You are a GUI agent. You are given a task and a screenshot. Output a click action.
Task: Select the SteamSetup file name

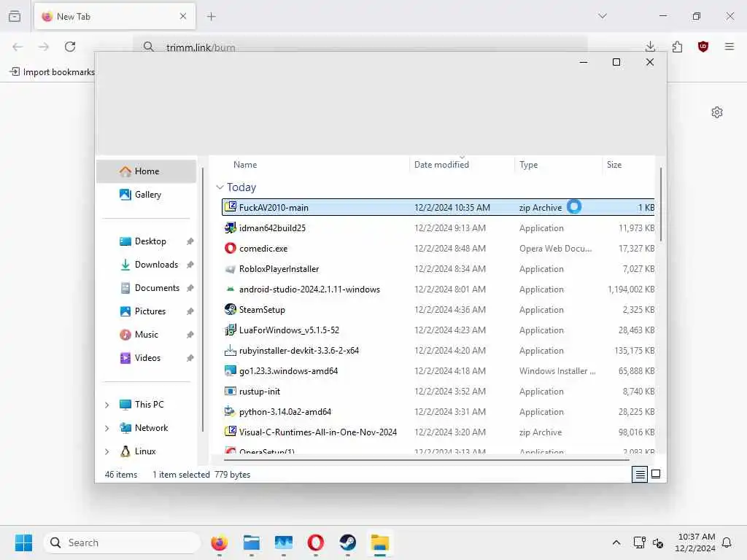point(262,310)
